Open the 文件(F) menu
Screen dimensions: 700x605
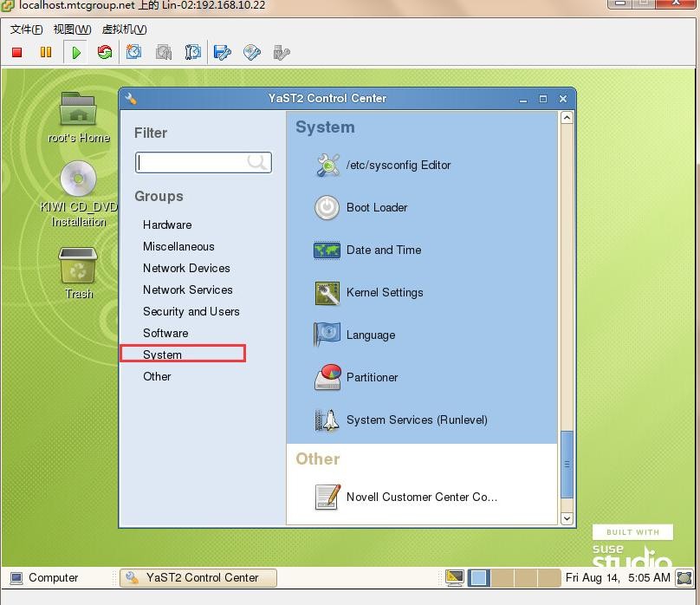(x=26, y=29)
